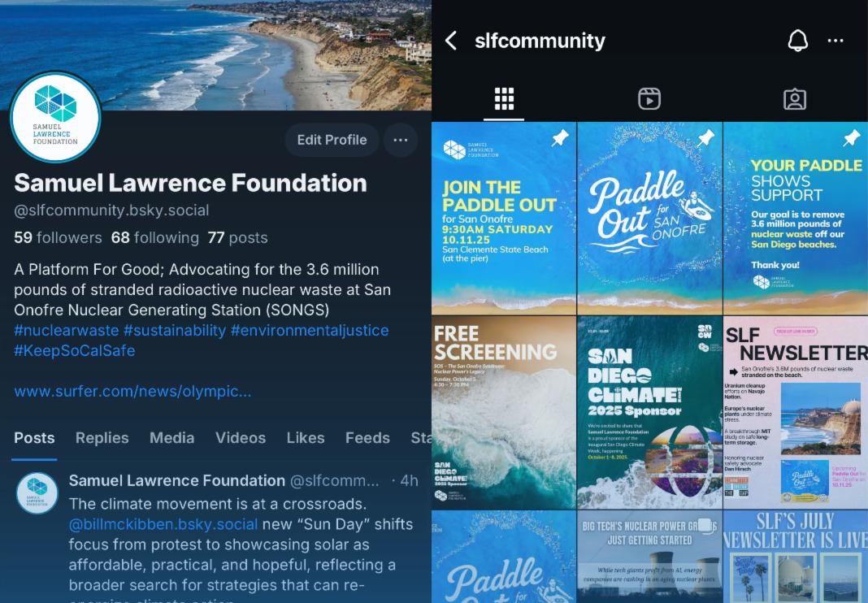The width and height of the screenshot is (868, 603).
Task: Open the #nuclearwaste hashtag link
Action: coord(67,331)
